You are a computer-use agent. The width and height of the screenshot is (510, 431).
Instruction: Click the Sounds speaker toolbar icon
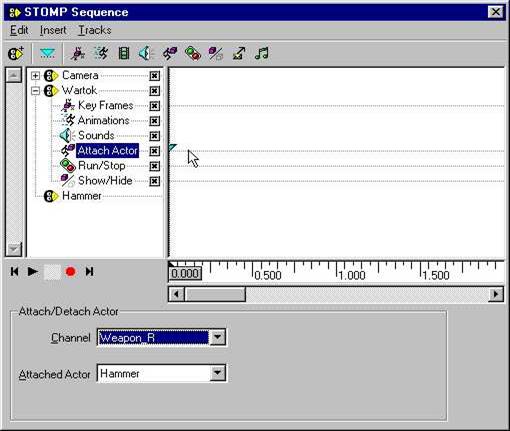pyautogui.click(x=146, y=53)
